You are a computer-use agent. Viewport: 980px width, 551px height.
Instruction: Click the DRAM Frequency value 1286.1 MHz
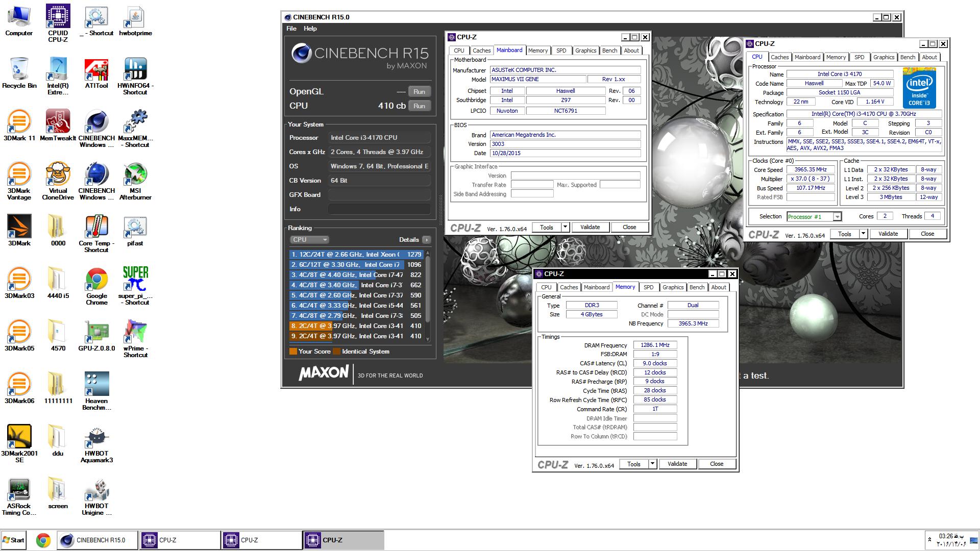click(655, 345)
